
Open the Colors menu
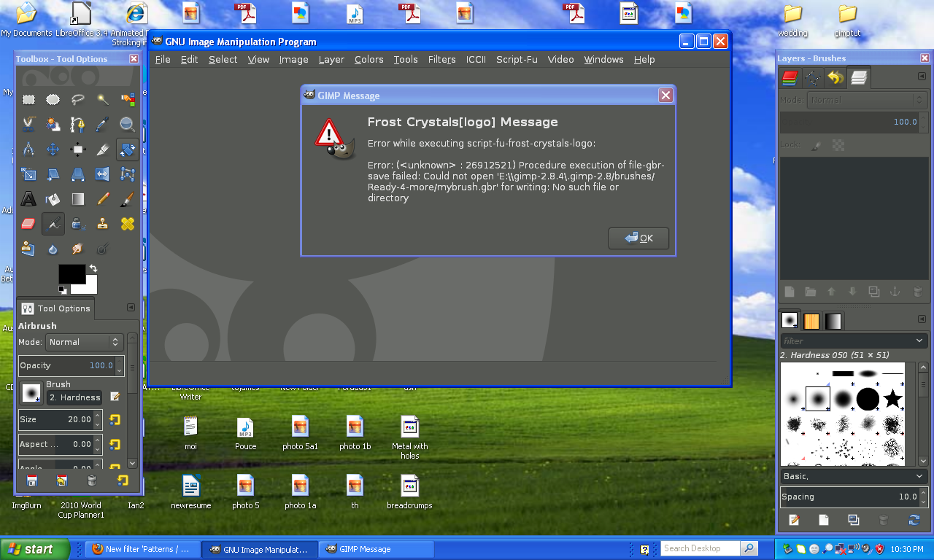[368, 60]
